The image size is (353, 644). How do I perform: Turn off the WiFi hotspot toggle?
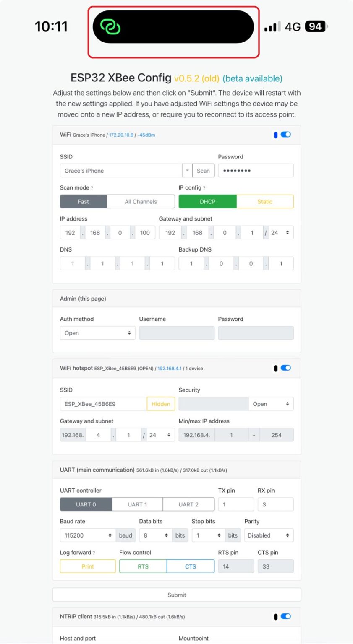tap(286, 368)
